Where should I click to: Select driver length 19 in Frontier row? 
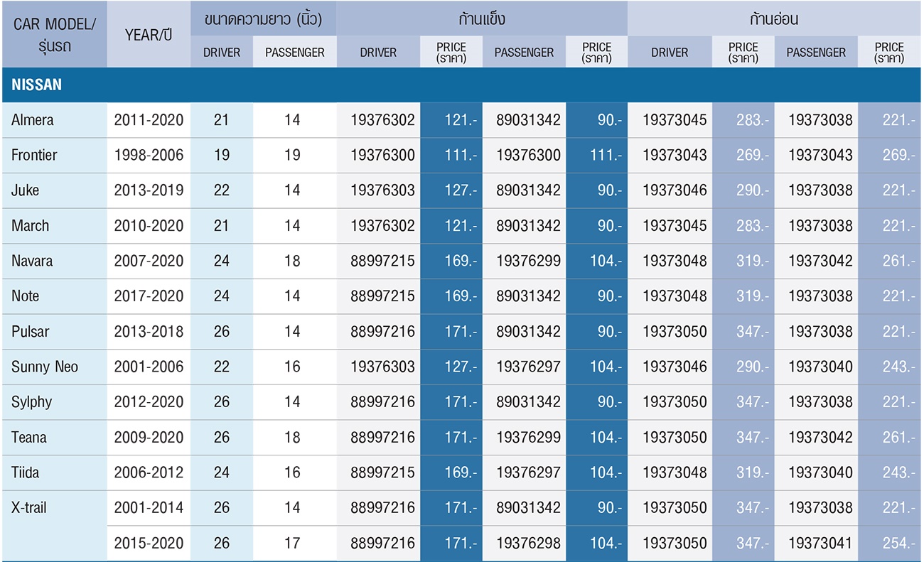click(222, 155)
